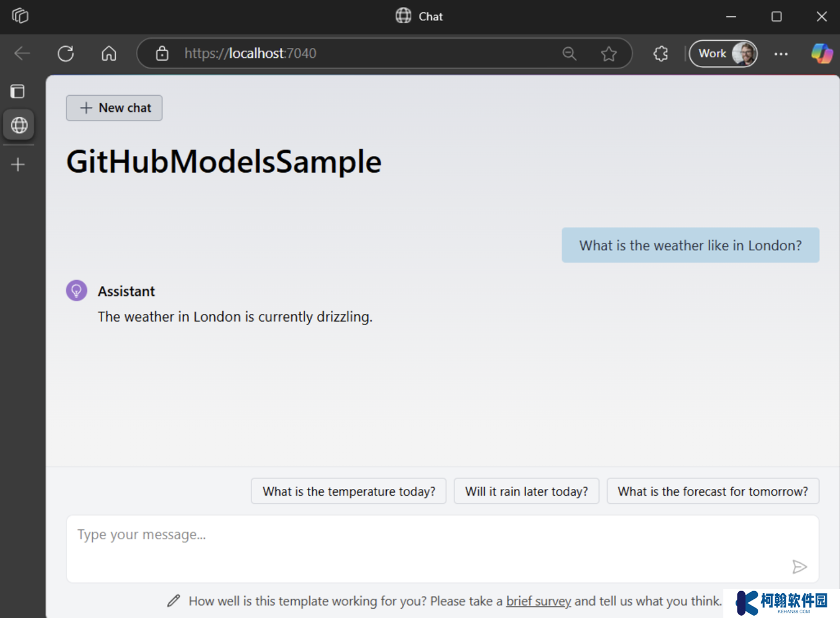Close the browser window

(822, 16)
